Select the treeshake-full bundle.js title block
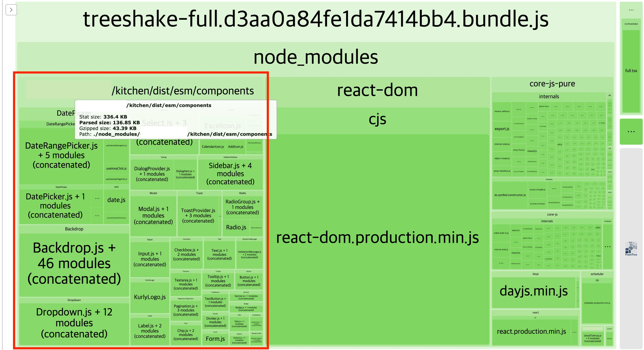The image size is (644, 350). (x=316, y=19)
